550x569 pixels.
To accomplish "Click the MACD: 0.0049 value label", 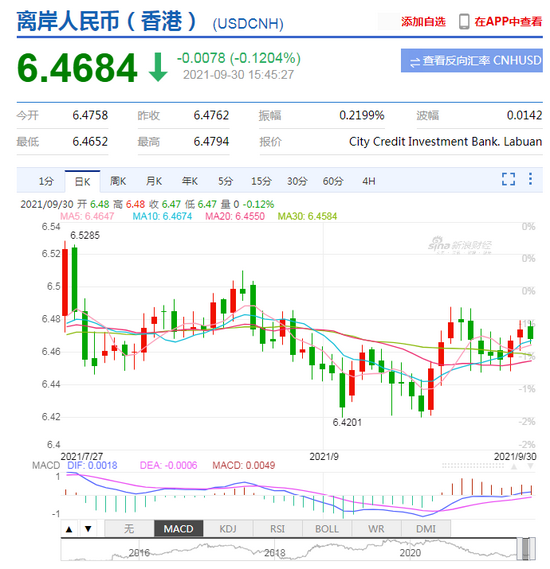I will click(244, 465).
